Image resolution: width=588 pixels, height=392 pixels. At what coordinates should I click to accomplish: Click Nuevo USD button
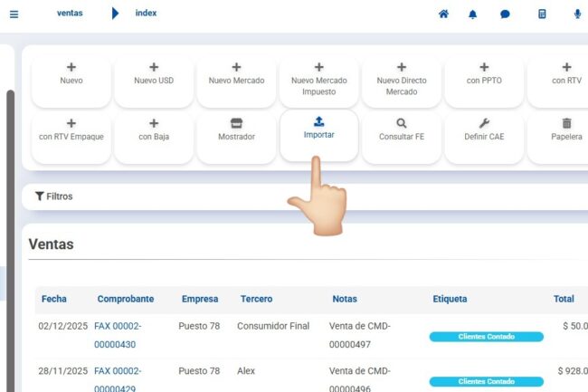[154, 73]
